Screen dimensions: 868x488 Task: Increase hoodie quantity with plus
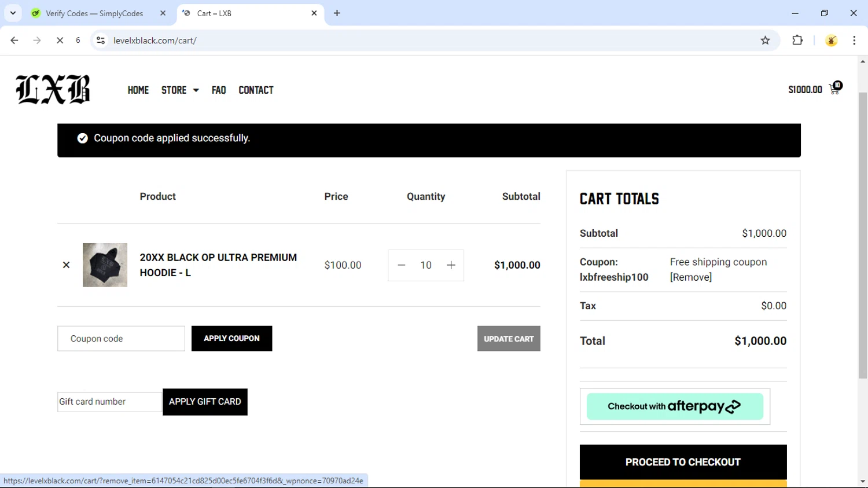coord(451,265)
